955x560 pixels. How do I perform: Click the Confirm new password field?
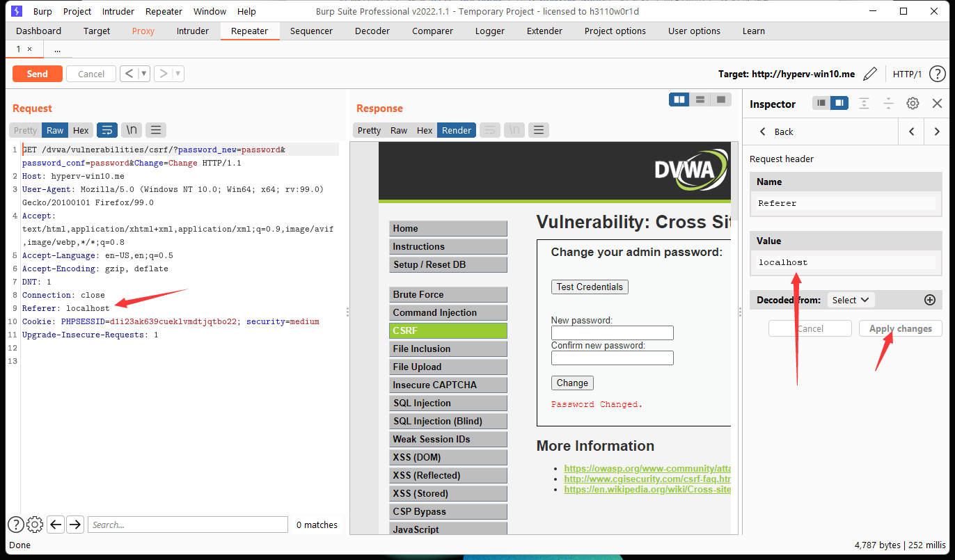click(613, 358)
